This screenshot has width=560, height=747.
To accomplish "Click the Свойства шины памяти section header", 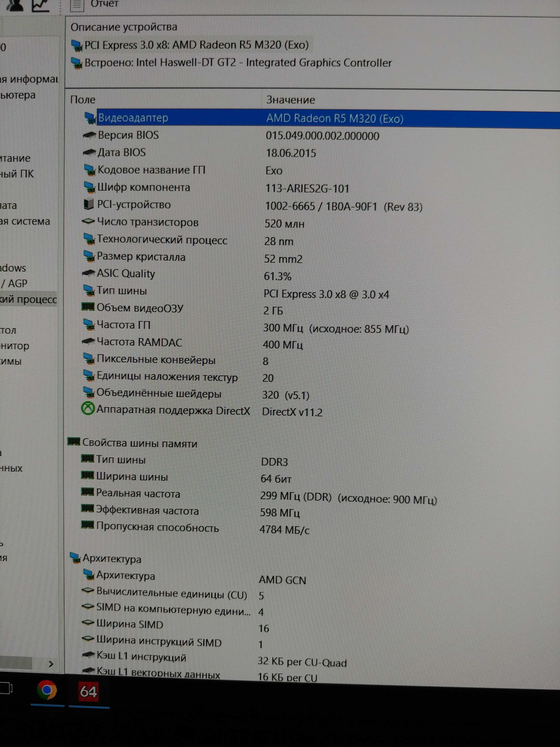I will pos(140,443).
